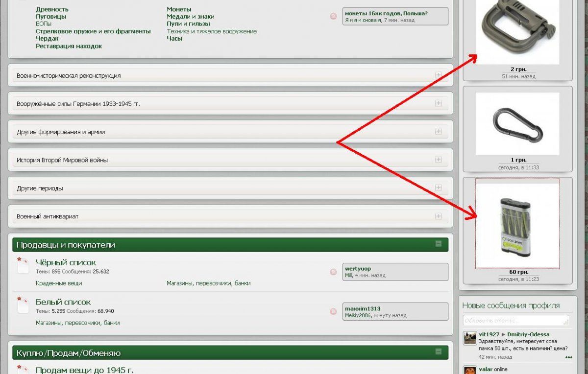Go to the Реставрация находок subforum
This screenshot has height=374, width=588.
[x=69, y=46]
